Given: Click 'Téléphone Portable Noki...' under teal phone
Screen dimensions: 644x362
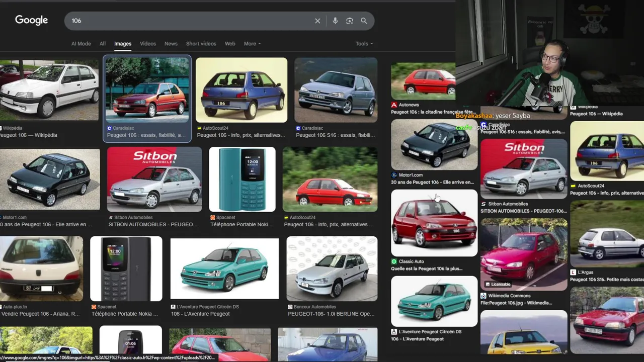Looking at the screenshot, I should [243, 225].
